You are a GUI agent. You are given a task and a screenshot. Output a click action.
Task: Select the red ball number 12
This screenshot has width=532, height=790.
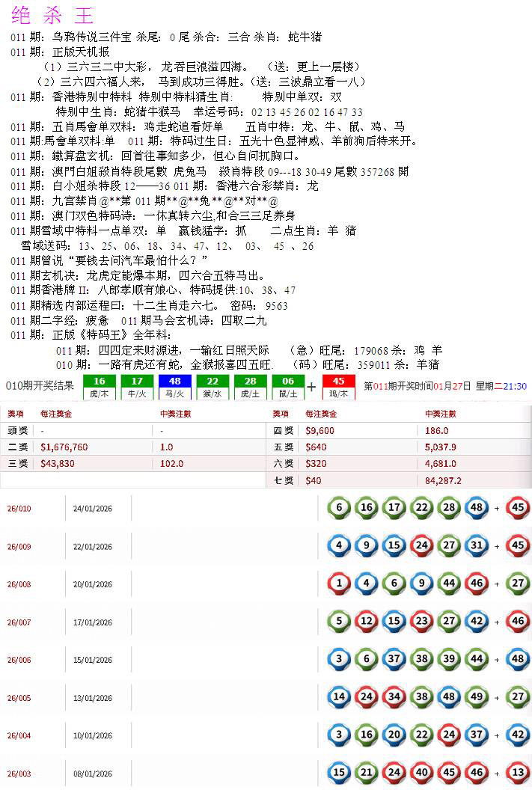366,621
